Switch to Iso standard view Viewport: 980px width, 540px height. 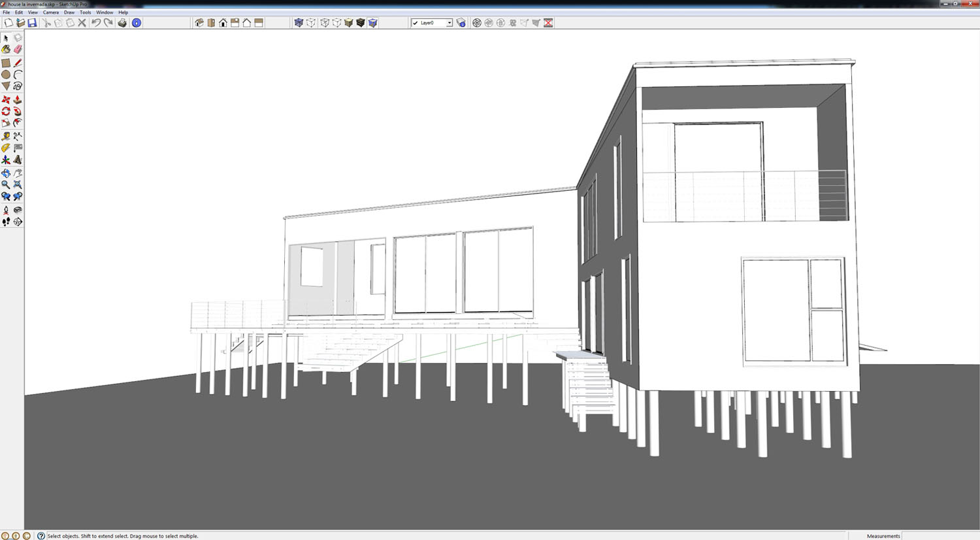pos(199,23)
